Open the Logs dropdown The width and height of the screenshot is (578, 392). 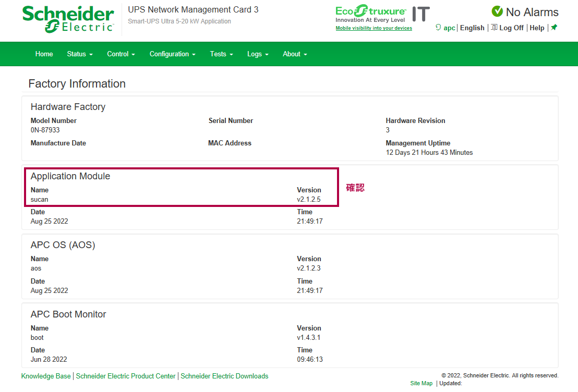(258, 54)
